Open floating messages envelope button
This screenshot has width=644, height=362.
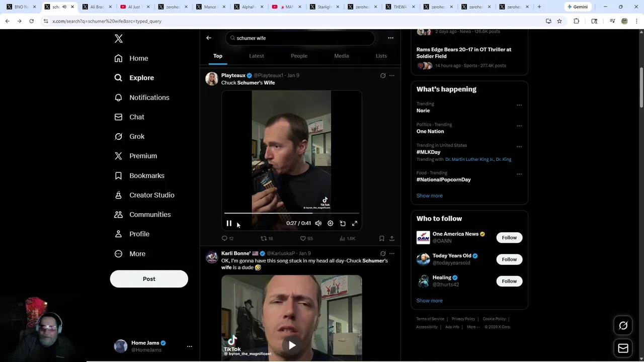[623, 348]
